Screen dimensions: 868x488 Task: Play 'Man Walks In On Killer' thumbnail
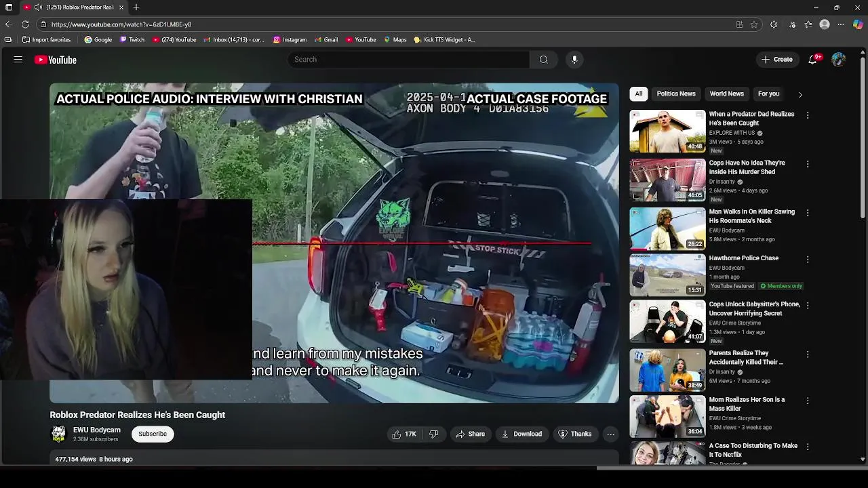(x=668, y=229)
